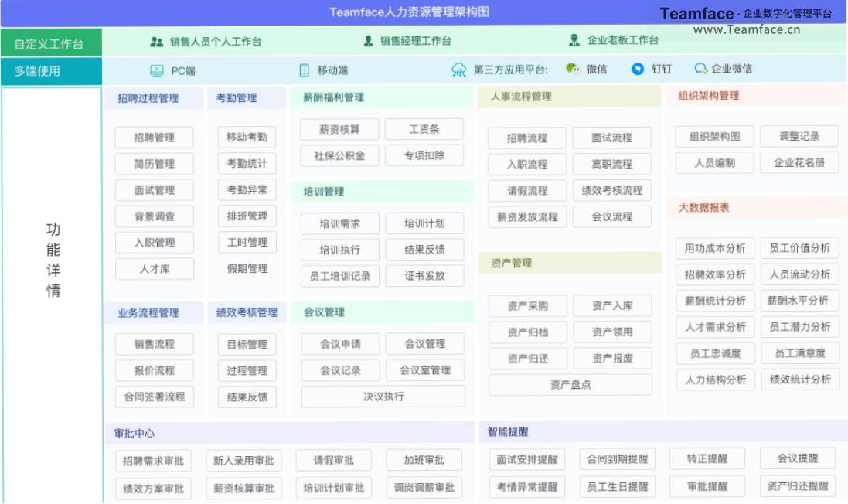The width and height of the screenshot is (848, 504).
Task: Click the 资产采购 button
Action: pos(528,306)
